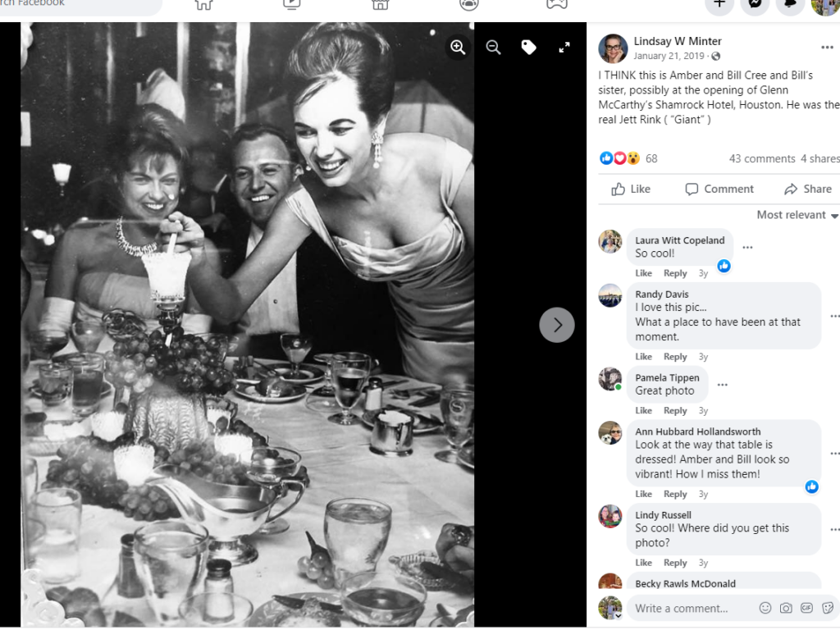
Task: Open the sticker picker in comment box
Action: coord(827,608)
